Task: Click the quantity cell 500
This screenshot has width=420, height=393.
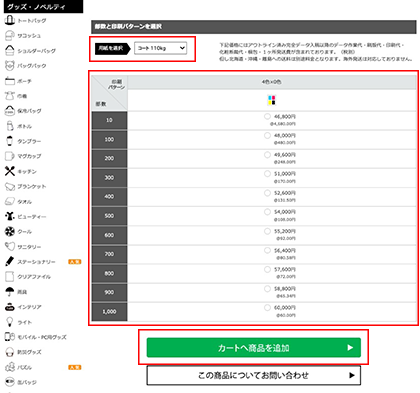Action: click(x=109, y=216)
